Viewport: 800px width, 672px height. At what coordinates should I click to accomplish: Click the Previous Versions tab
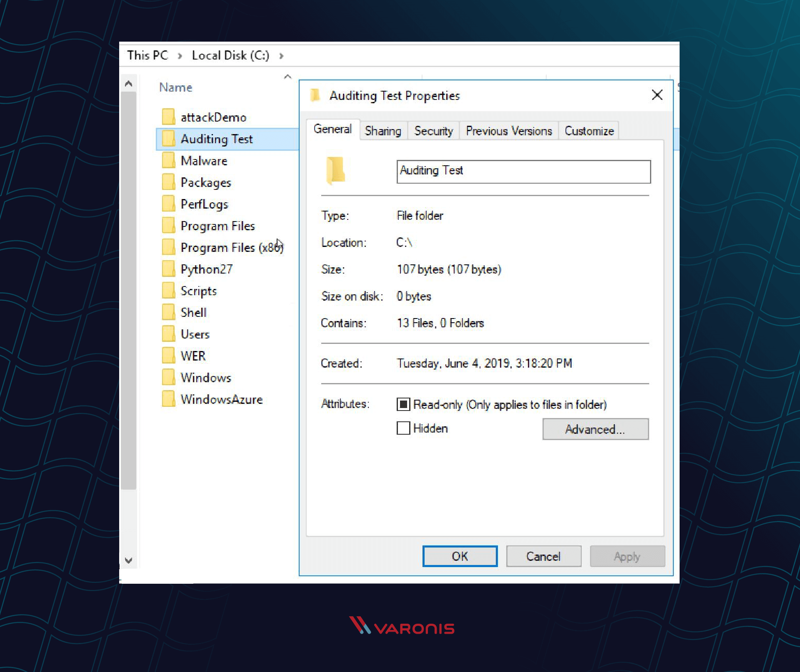[508, 131]
